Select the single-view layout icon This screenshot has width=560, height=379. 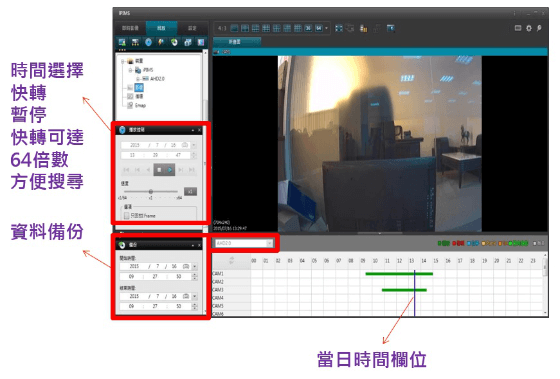(234, 28)
